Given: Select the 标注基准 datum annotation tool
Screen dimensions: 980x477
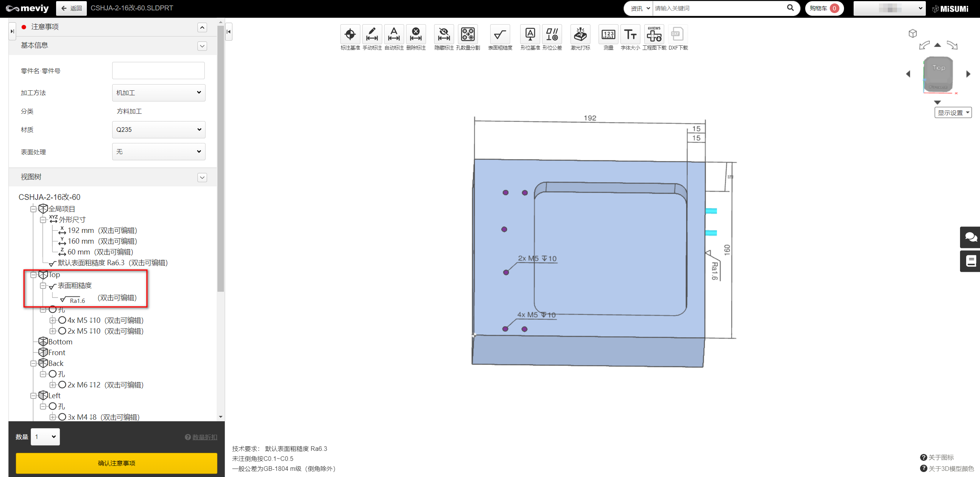Looking at the screenshot, I should click(x=350, y=35).
